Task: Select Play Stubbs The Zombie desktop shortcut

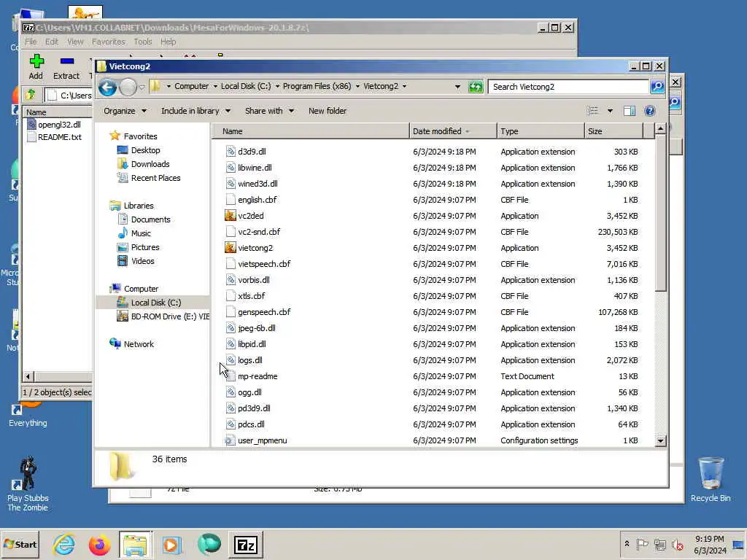Action: point(28,484)
